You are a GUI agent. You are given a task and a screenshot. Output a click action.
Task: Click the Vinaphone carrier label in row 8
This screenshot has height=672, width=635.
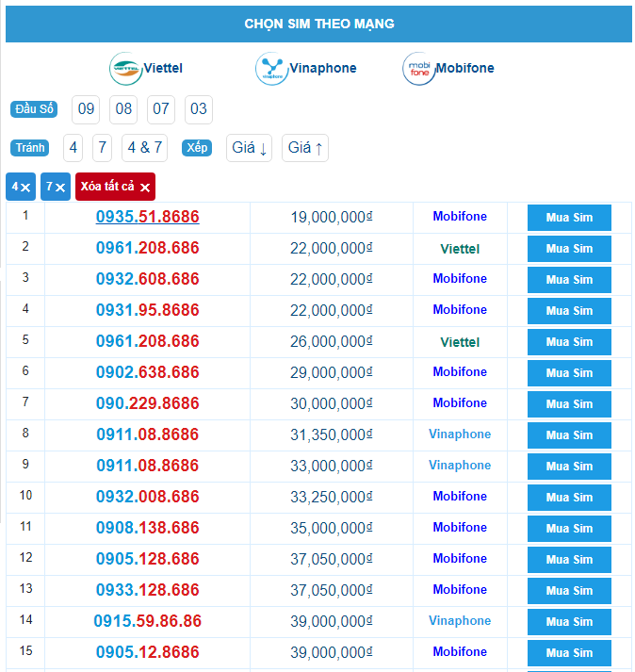460,434
